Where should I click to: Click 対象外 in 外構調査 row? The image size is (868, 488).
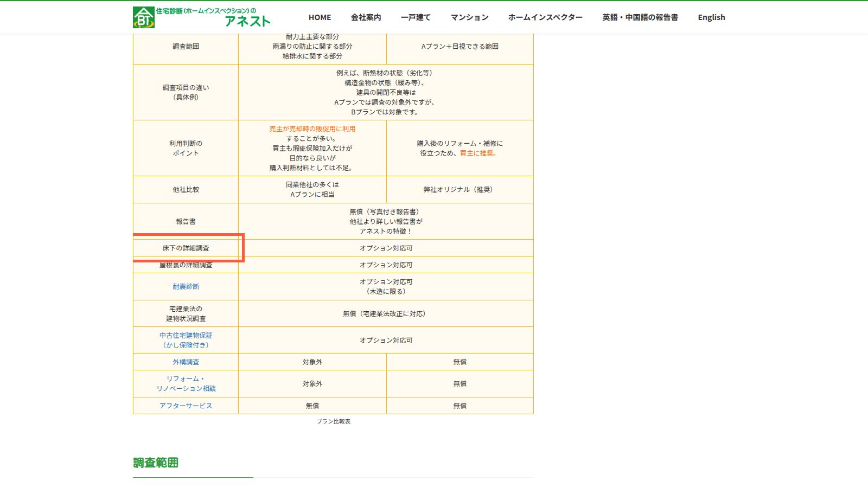click(x=312, y=362)
